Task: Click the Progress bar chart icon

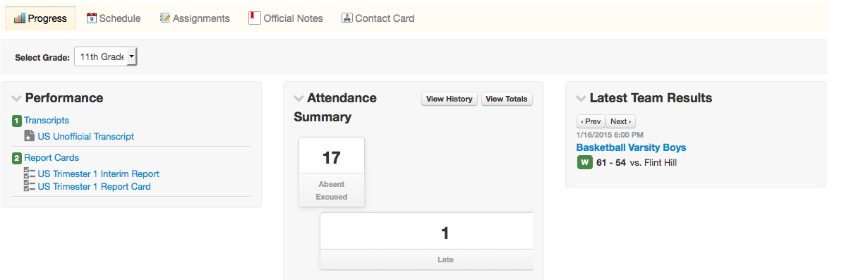Action: [19, 18]
